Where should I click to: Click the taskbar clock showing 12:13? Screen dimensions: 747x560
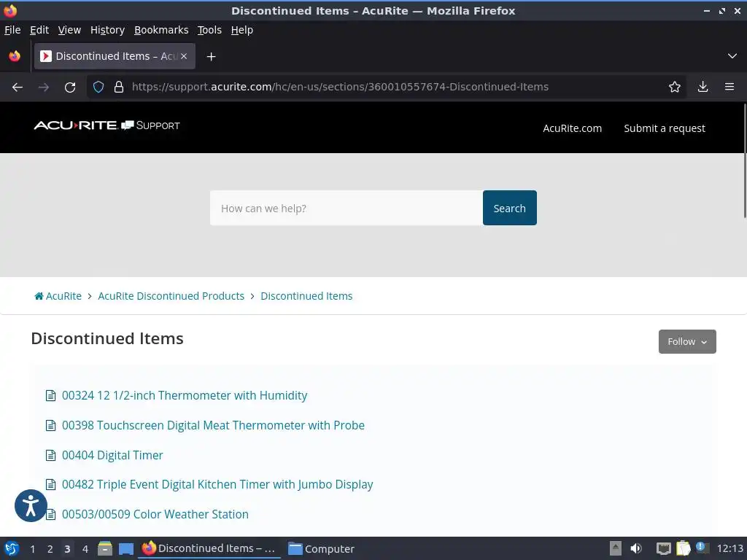[729, 548]
